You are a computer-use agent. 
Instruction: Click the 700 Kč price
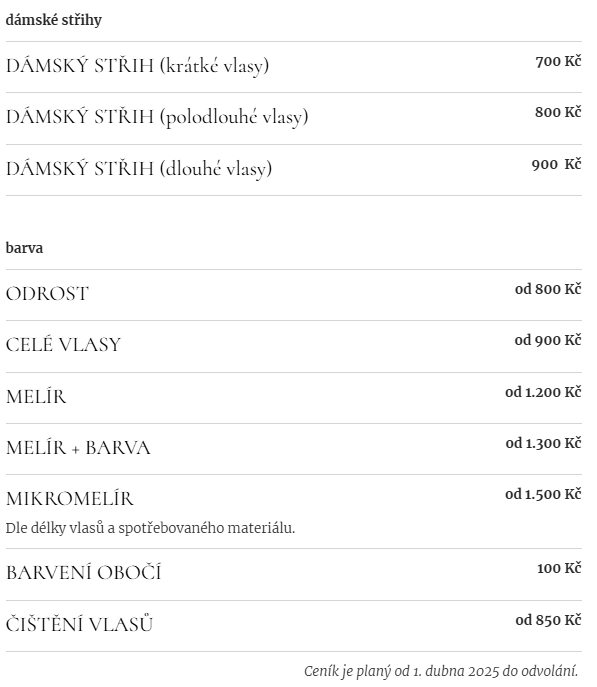pyautogui.click(x=558, y=61)
